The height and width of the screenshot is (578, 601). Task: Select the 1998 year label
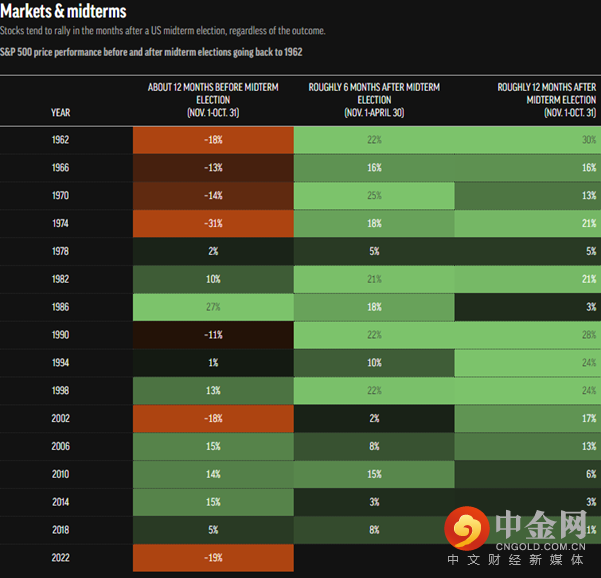tap(61, 391)
